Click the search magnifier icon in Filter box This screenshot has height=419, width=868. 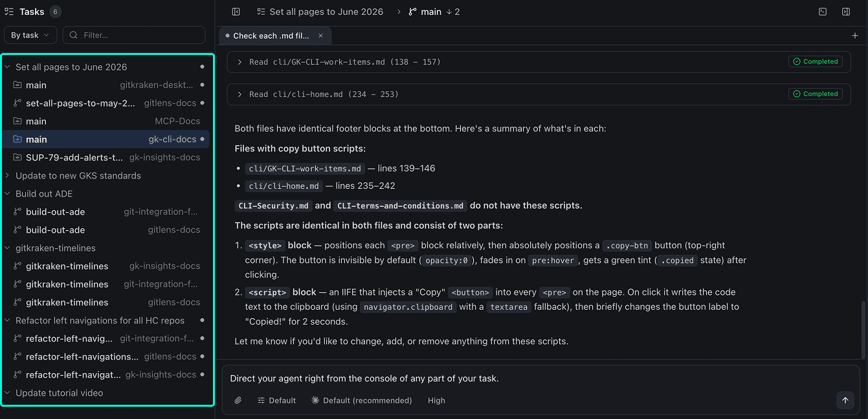pyautogui.click(x=74, y=35)
